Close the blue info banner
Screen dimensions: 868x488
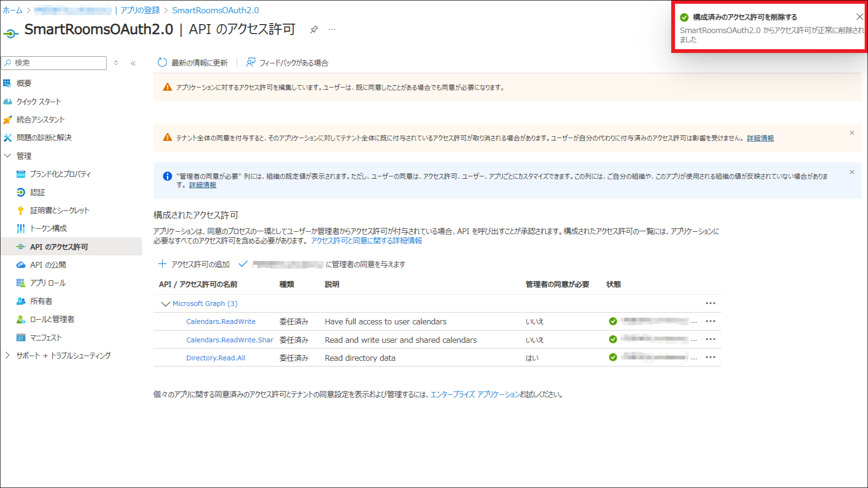point(851,172)
